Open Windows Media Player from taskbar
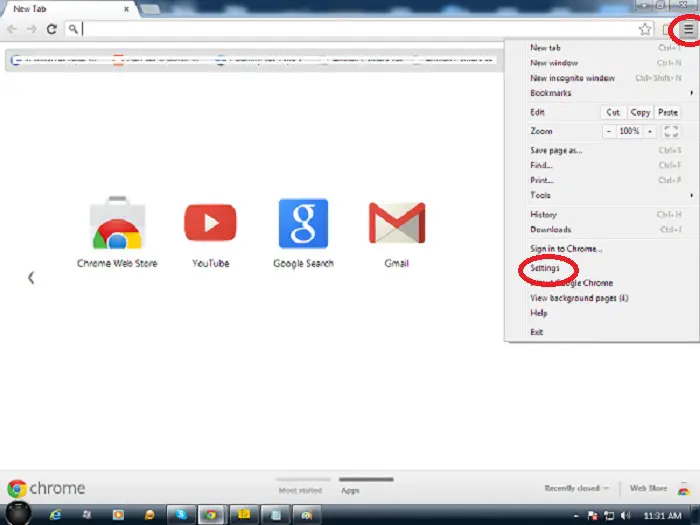Screen dimensions: 700x525 (x=118, y=515)
